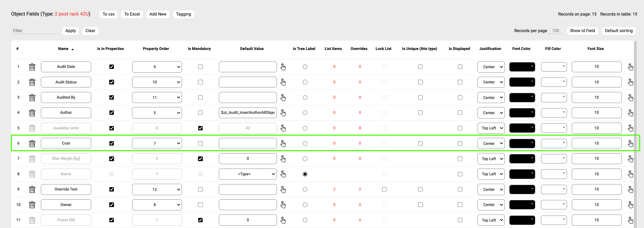Viewport: 644px width, 228px height.
Task: Click hand icon after Audit Status font size
Action: pyautogui.click(x=630, y=82)
